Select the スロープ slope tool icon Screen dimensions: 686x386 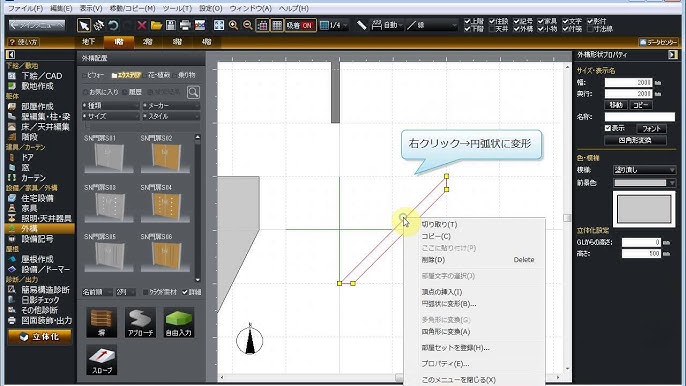pyautogui.click(x=102, y=360)
